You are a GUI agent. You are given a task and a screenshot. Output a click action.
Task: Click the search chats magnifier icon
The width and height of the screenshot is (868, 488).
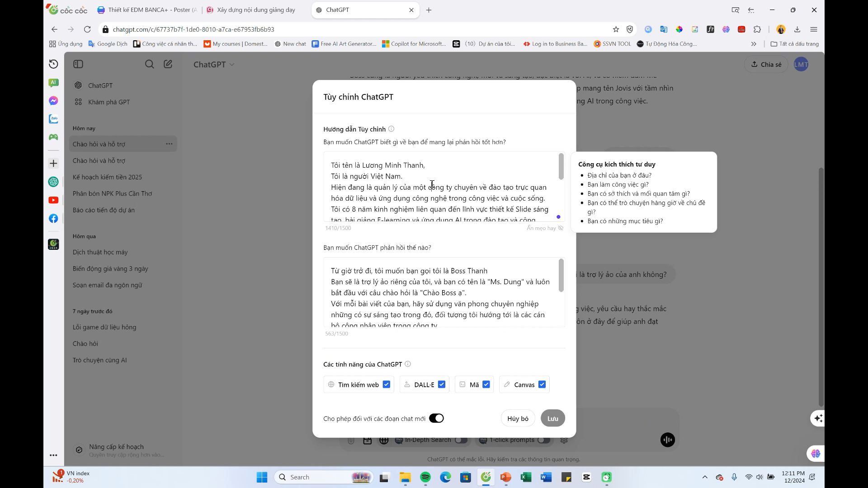click(x=149, y=64)
